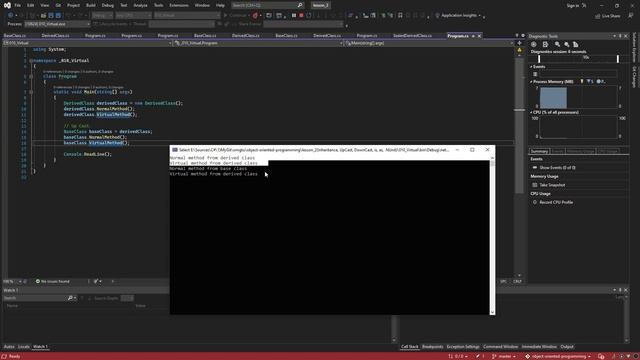
Task: Click the Save All icon
Action: tap(58, 16)
